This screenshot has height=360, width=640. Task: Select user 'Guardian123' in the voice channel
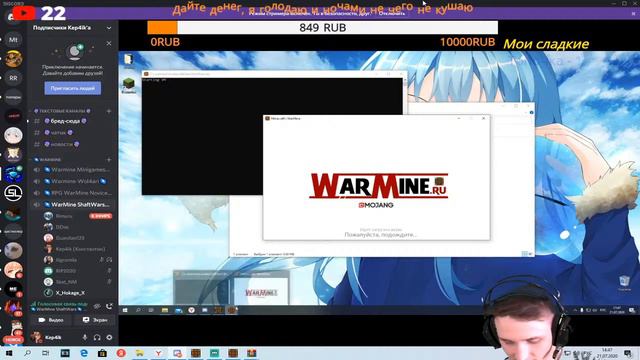[x=70, y=238]
